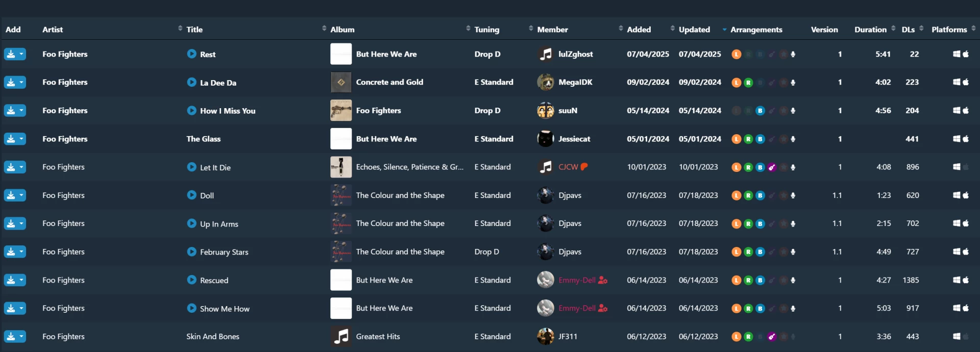Click the download icon for How I Miss You
980x352 pixels.
point(11,111)
